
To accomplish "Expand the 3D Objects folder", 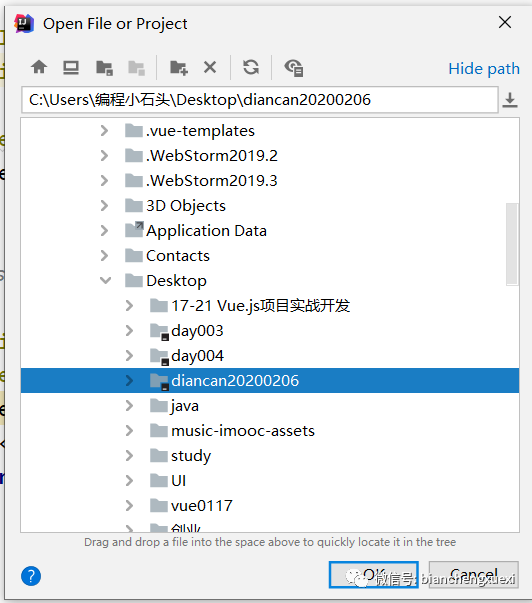I will [x=104, y=206].
